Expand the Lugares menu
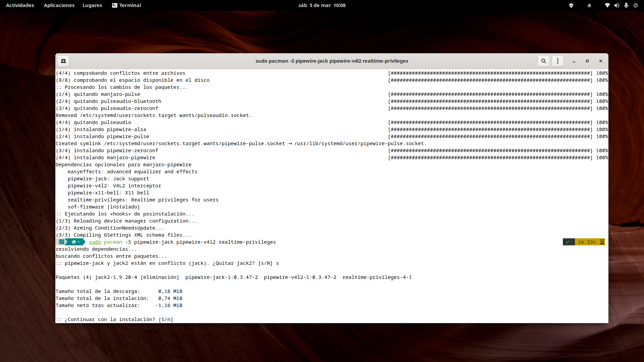This screenshot has height=362, width=644. tap(92, 5)
